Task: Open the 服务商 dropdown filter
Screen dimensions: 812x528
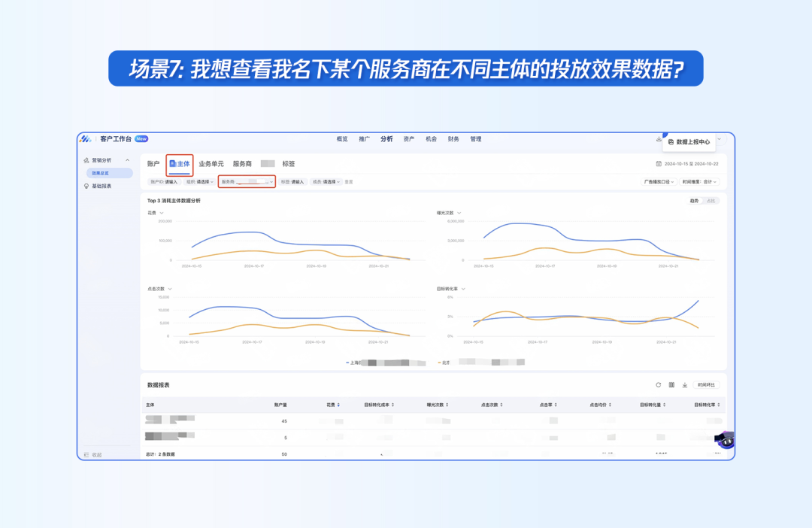Action: pyautogui.click(x=247, y=182)
